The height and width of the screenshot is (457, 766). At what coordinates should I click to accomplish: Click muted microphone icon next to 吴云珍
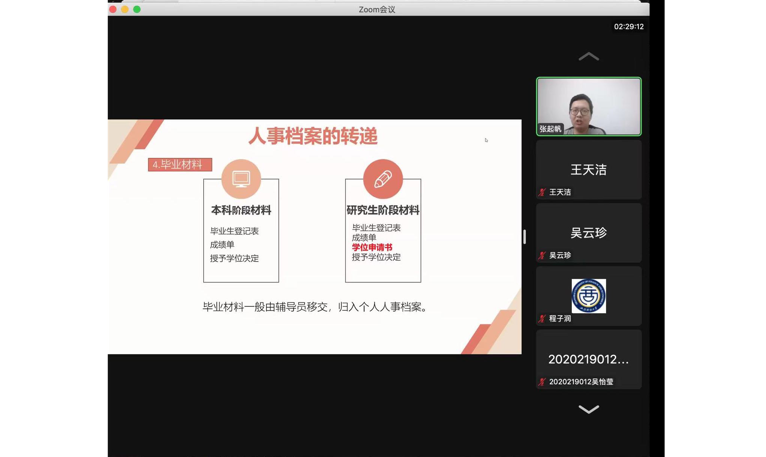tap(542, 256)
